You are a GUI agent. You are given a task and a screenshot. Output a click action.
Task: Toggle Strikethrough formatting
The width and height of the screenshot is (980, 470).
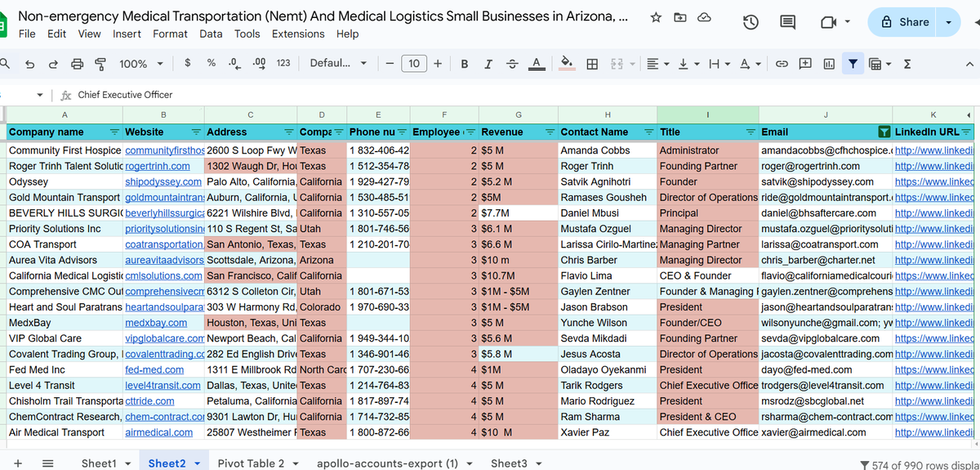512,64
